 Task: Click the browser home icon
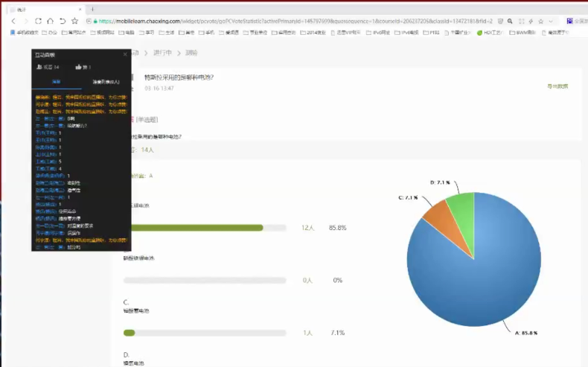(x=50, y=21)
